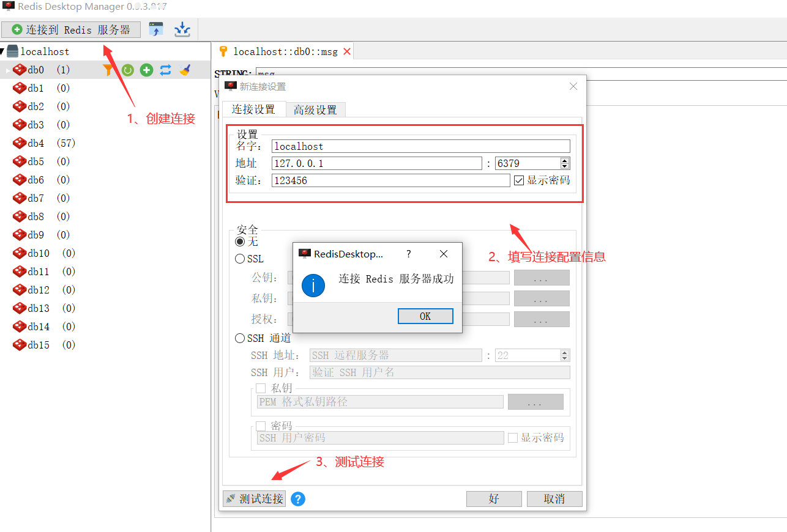Click browse button for 私钥 SSL field
This screenshot has height=532, width=787.
point(542,298)
